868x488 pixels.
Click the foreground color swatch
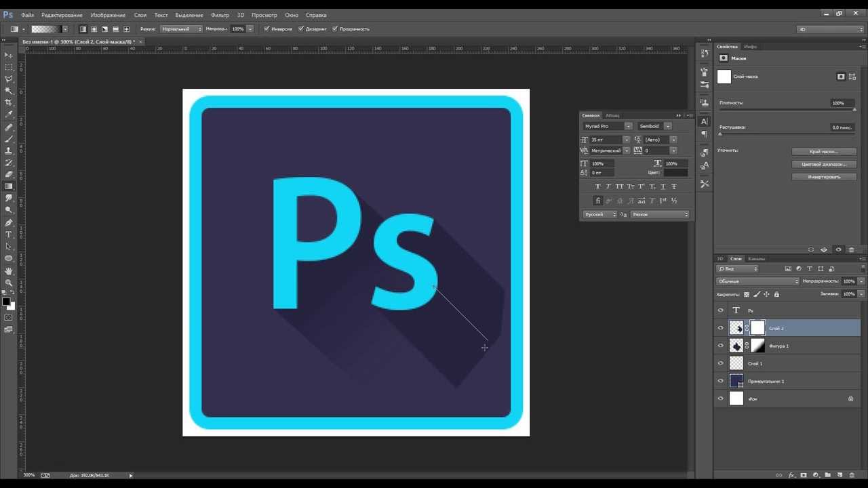click(6, 302)
